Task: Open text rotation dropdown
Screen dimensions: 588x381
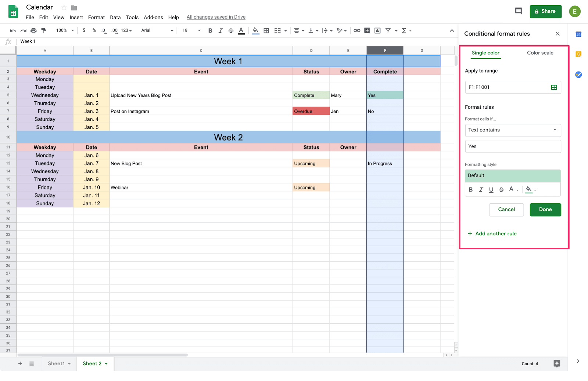Action: click(342, 30)
